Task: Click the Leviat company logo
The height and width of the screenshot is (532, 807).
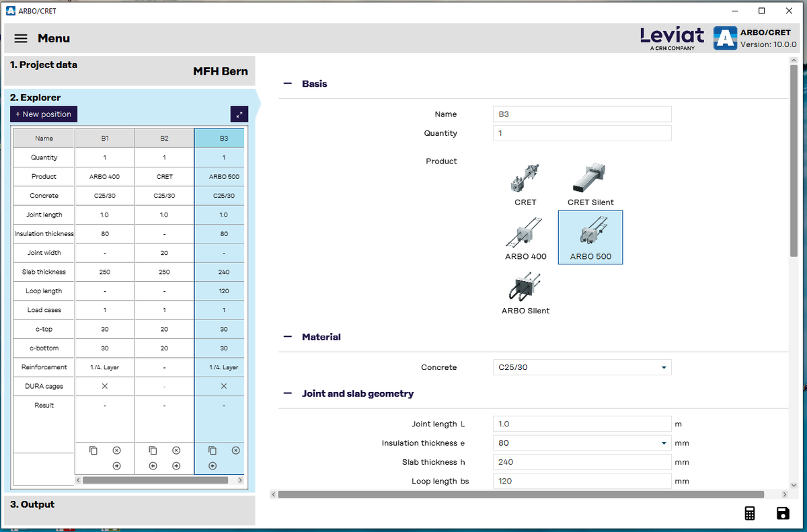Action: [x=672, y=38]
